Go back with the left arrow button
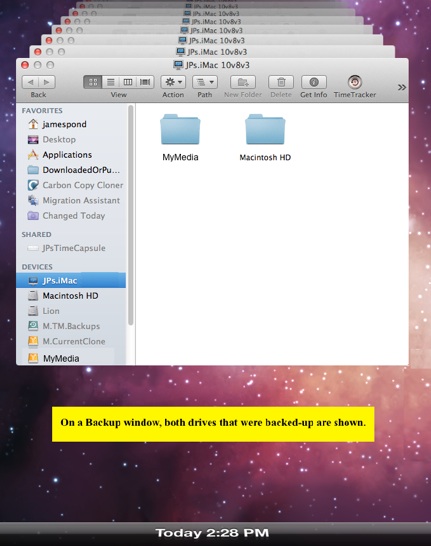The image size is (431, 546). point(31,82)
